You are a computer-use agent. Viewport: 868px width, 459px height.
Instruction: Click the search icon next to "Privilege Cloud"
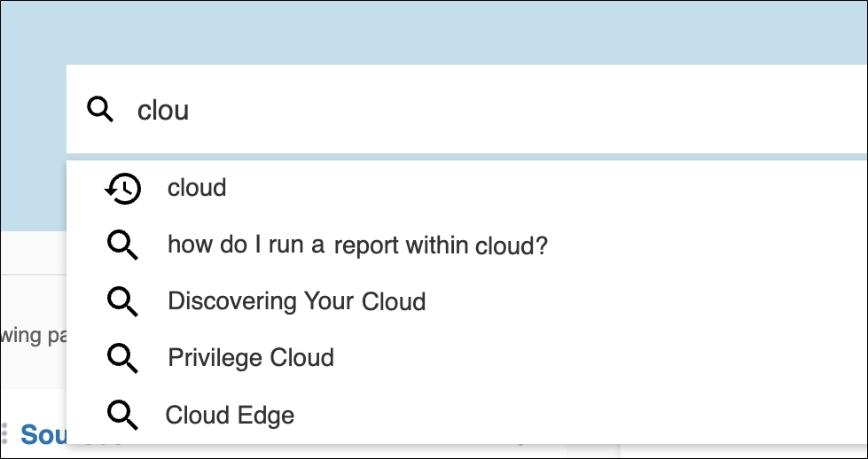(x=122, y=358)
